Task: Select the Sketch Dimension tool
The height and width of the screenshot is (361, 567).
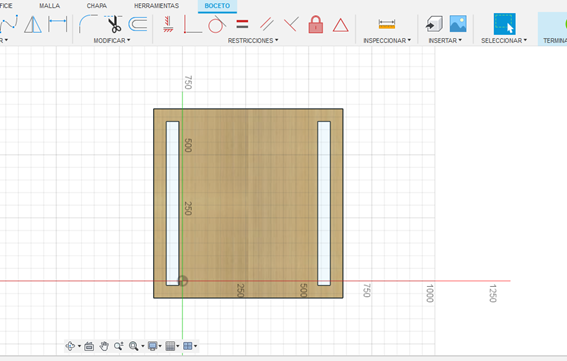Action: point(58,24)
